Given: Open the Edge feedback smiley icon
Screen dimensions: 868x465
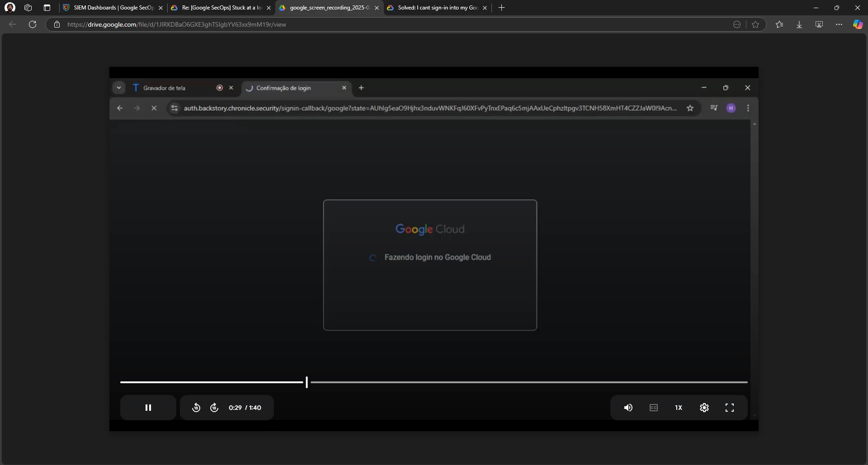Looking at the screenshot, I should point(737,24).
